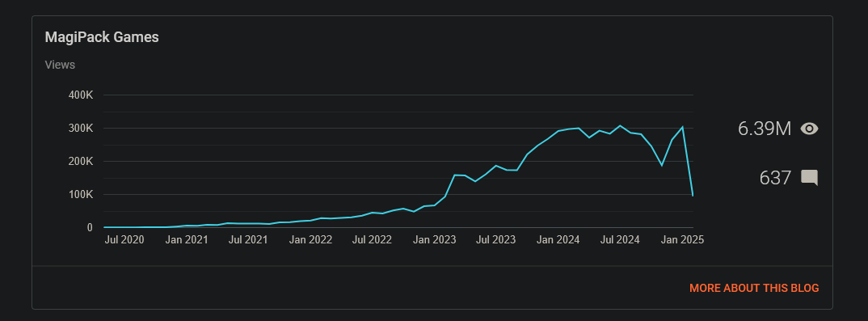The width and height of the screenshot is (868, 321).
Task: Open the MORE ABOUT THIS BLOG link
Action: coord(754,289)
